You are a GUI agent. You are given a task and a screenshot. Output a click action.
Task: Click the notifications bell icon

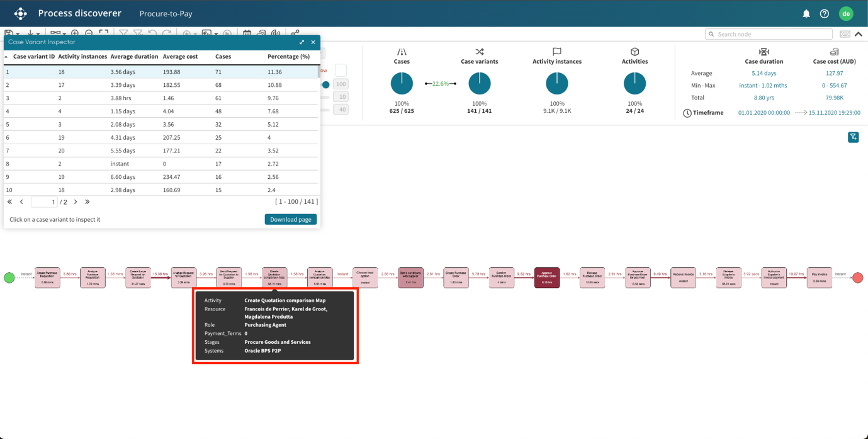pyautogui.click(x=806, y=14)
